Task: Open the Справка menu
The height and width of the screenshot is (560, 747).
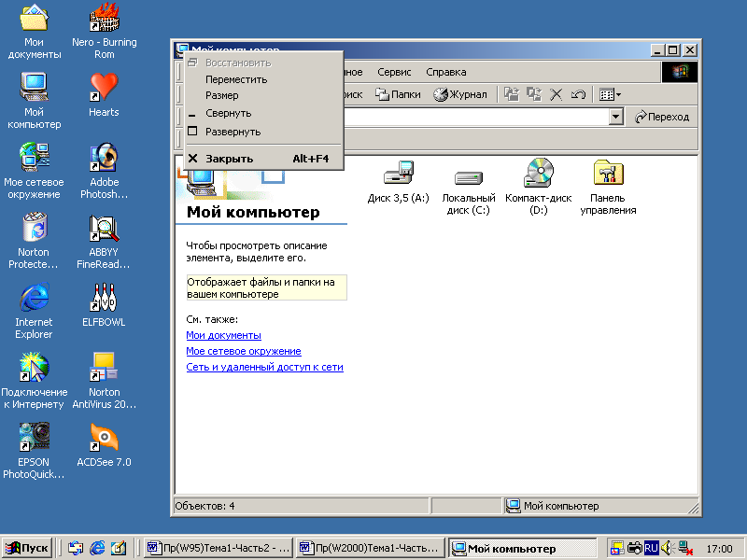Action: [446, 72]
